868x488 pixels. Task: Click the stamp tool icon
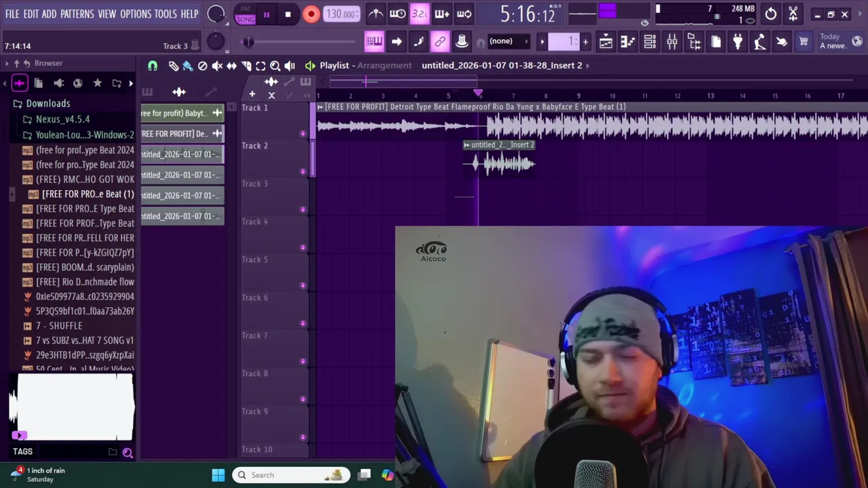(x=462, y=41)
